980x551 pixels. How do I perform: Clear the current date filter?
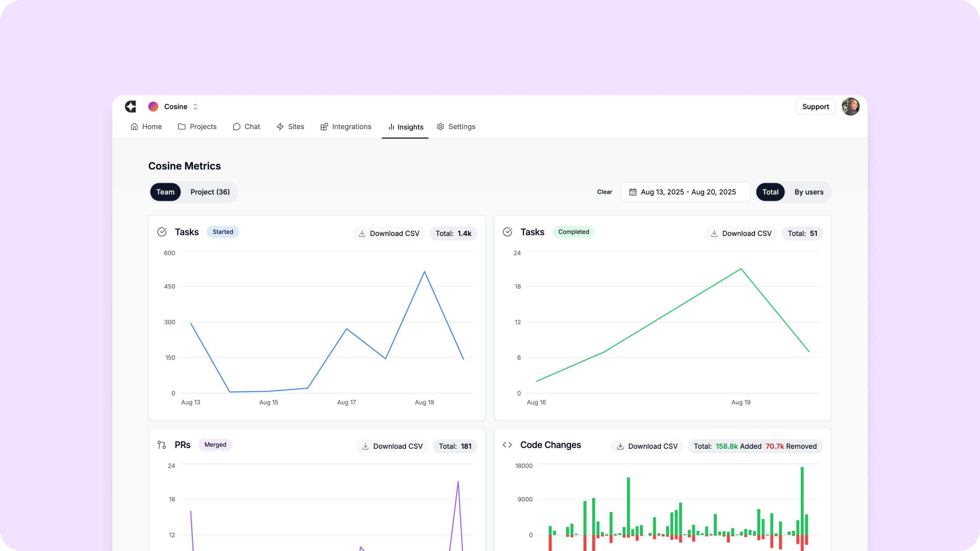tap(604, 192)
